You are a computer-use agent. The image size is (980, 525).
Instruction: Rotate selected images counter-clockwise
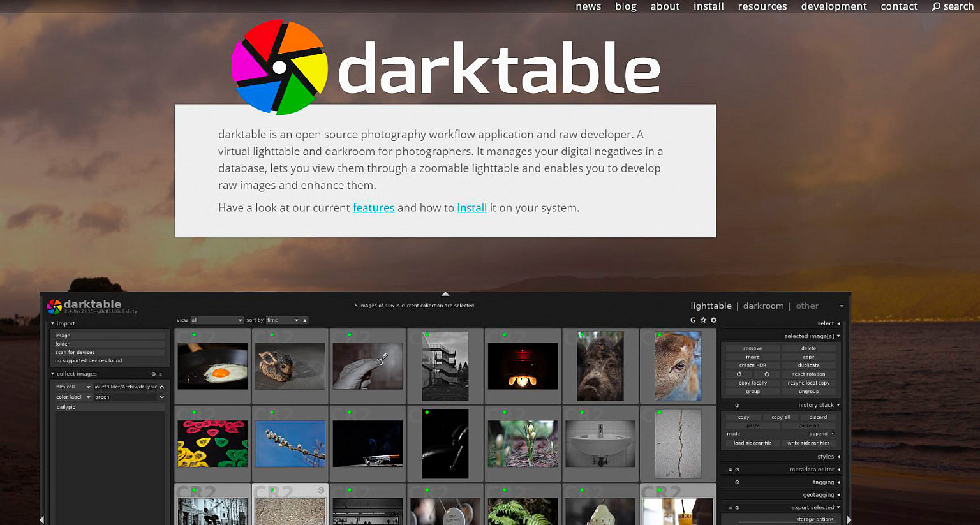[x=739, y=374]
